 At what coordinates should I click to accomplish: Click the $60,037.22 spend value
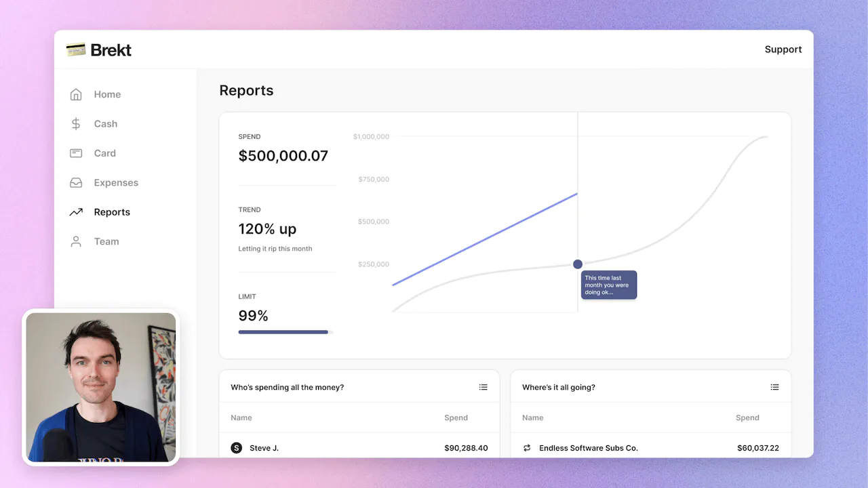758,448
